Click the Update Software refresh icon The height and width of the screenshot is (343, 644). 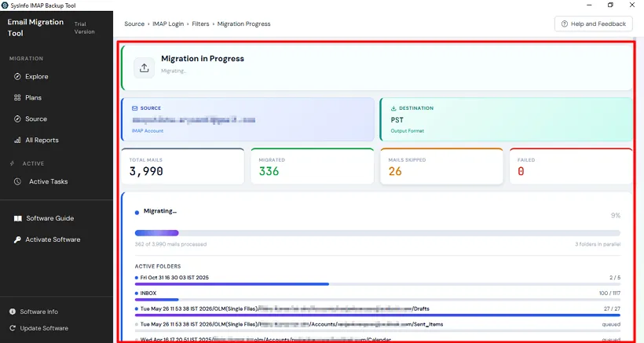pyautogui.click(x=13, y=328)
